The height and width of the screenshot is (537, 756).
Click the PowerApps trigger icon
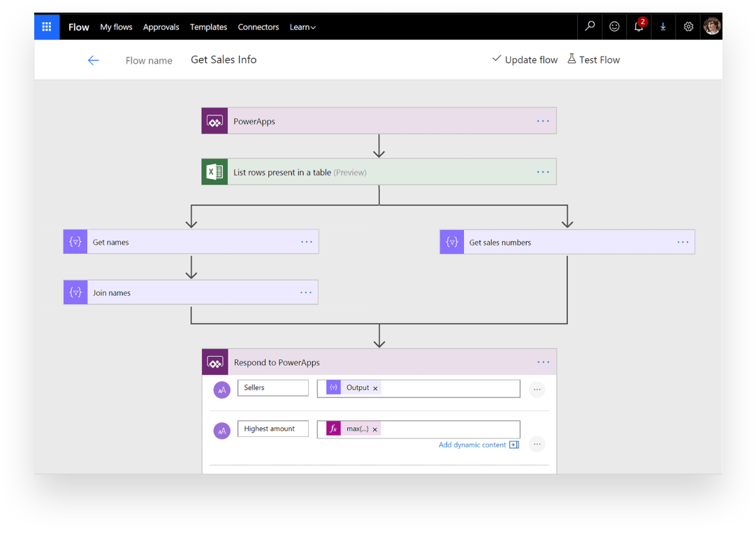pos(215,121)
